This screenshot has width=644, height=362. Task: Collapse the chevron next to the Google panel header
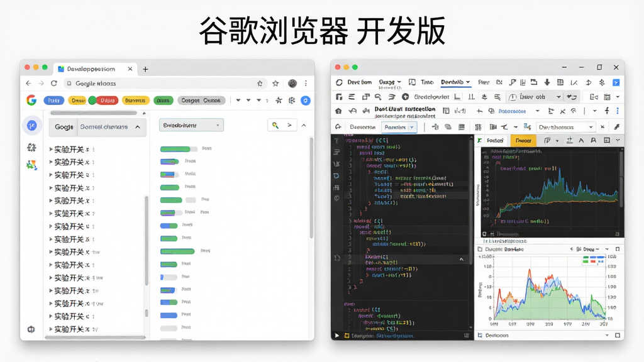coord(138,127)
